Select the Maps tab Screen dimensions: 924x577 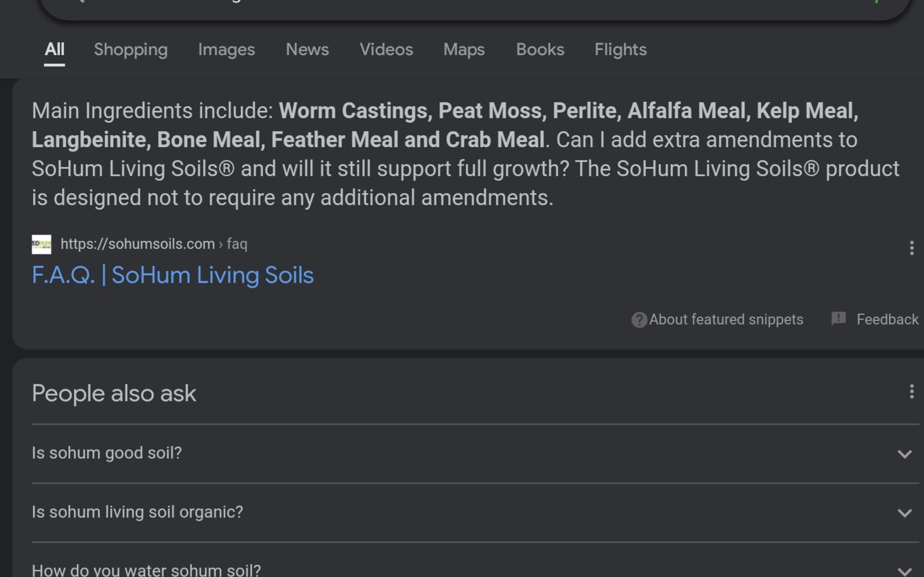[464, 50]
